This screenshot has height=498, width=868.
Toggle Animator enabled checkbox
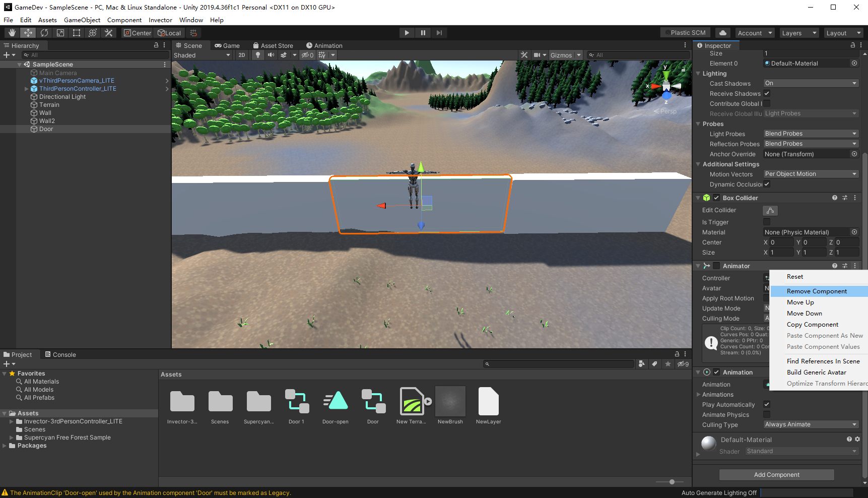(x=716, y=266)
